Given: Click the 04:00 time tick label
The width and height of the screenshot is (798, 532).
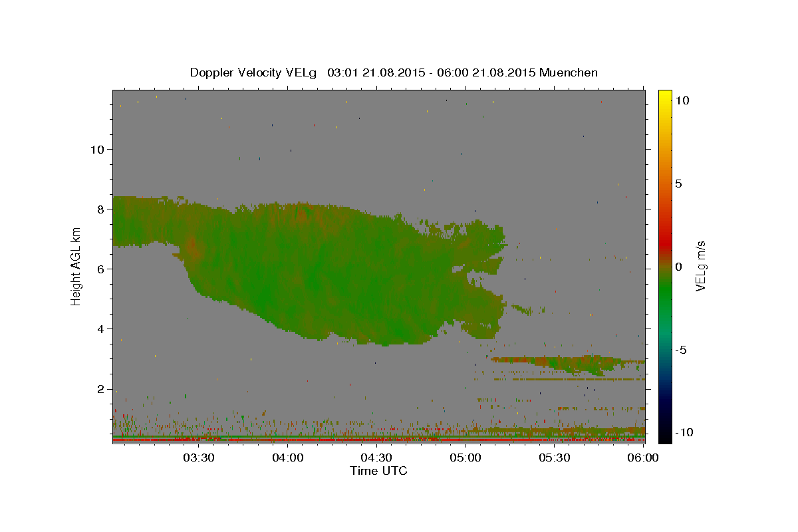Looking at the screenshot, I should pyautogui.click(x=288, y=458).
